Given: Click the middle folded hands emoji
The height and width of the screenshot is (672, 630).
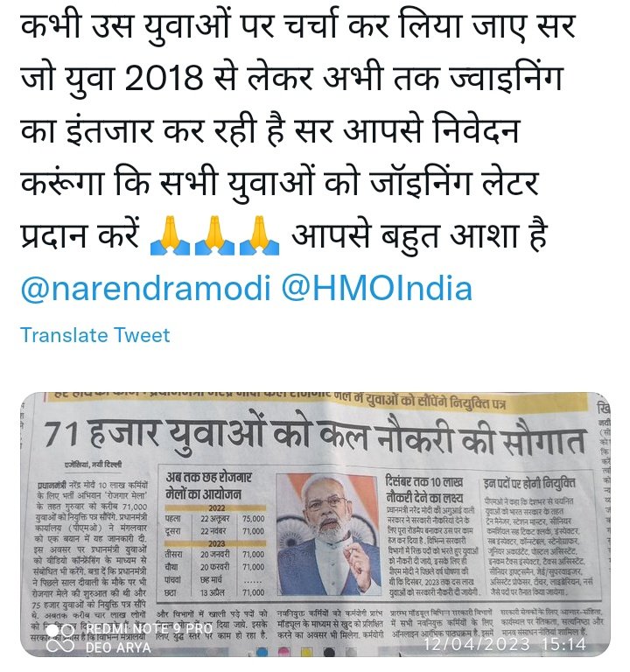Looking at the screenshot, I should coord(214,235).
